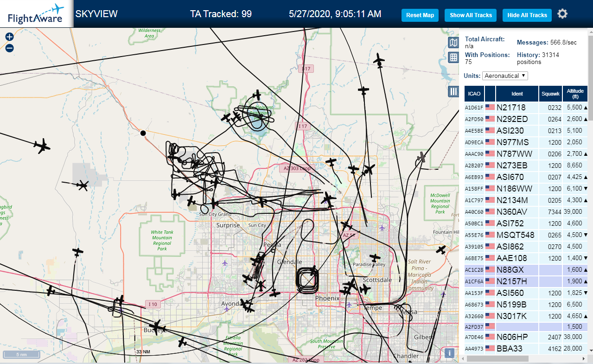Select aircraft N606HP in the list

(526, 337)
